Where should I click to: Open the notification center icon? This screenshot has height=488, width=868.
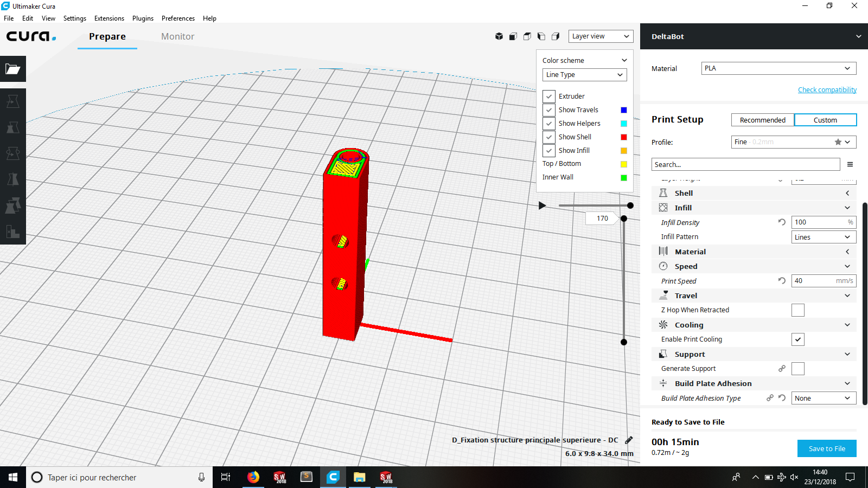(x=850, y=477)
